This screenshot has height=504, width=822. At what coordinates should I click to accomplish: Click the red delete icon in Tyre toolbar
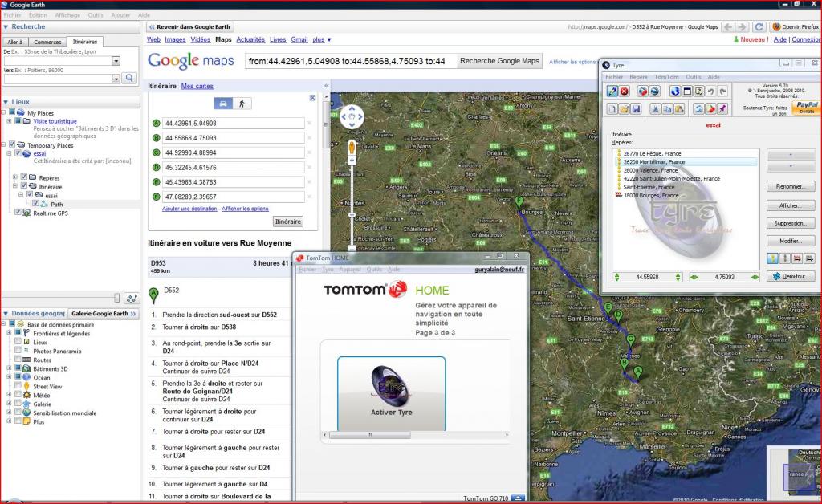tap(625, 91)
